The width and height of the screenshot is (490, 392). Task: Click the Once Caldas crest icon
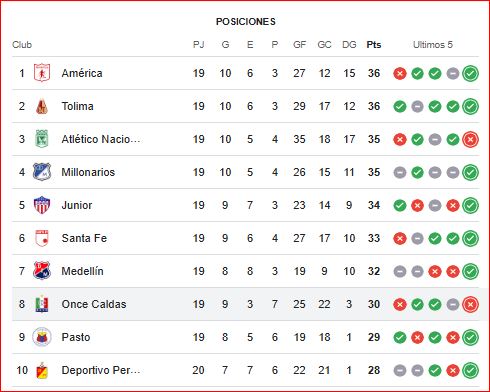click(x=42, y=304)
